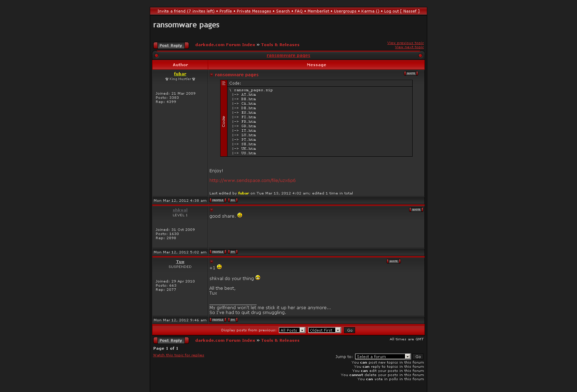Viewport: 577px width, 392px height.
Task: Click the Profile button under Tux's post
Action: pos(218,320)
